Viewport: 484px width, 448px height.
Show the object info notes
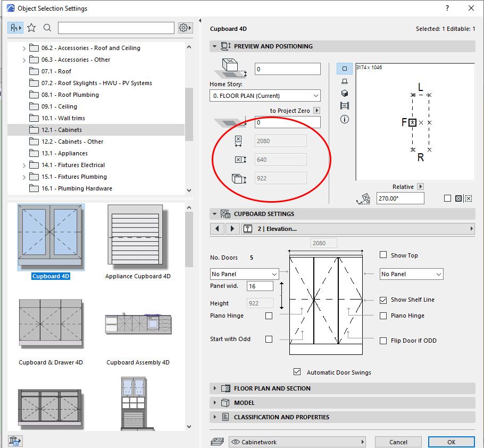(x=344, y=119)
